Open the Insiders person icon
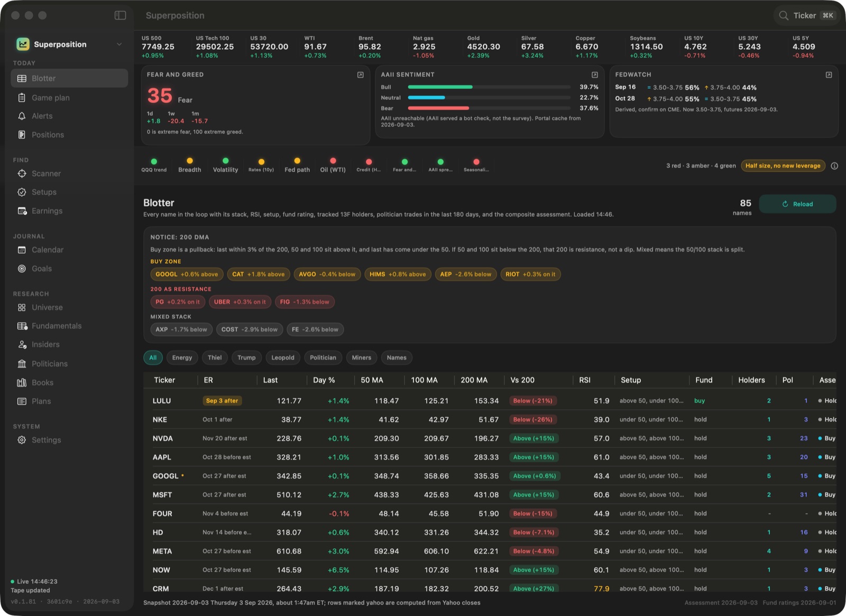Viewport: 846px width, 616px height. click(x=22, y=345)
